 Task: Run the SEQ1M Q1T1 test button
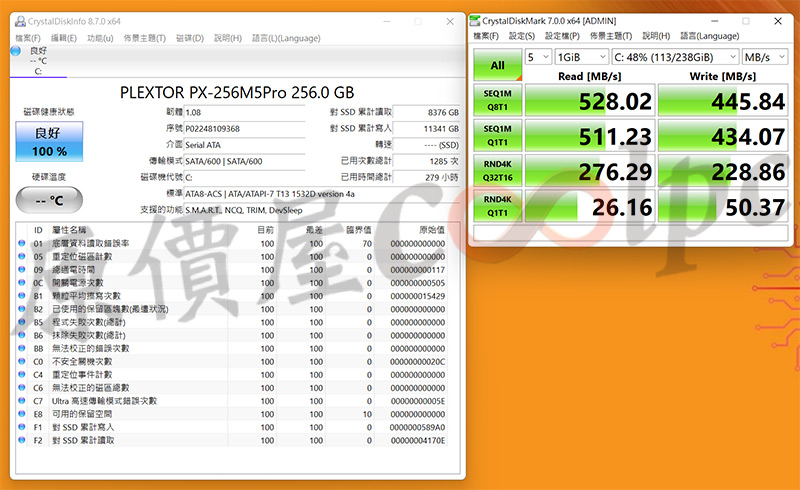(497, 135)
